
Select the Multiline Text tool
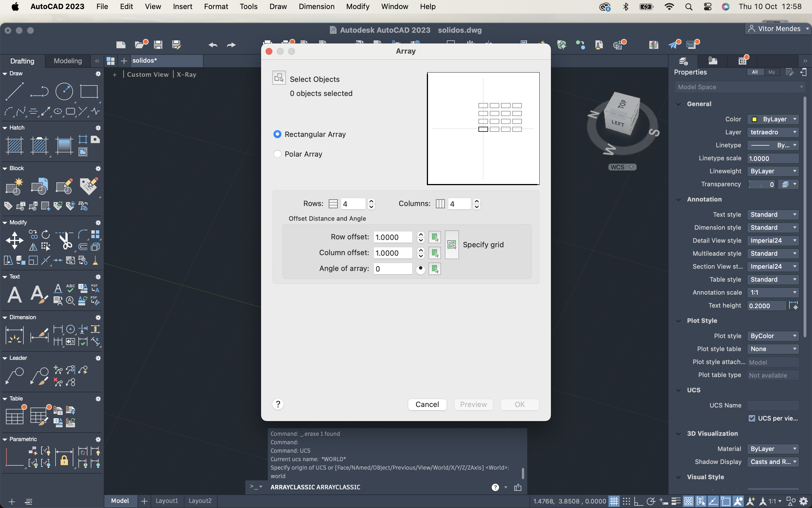[14, 295]
